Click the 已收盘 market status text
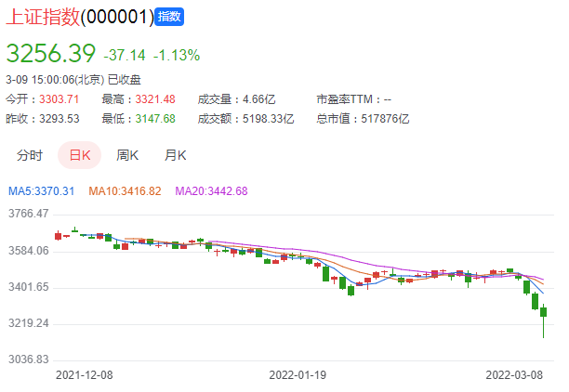This screenshot has width=569, height=392. click(125, 80)
